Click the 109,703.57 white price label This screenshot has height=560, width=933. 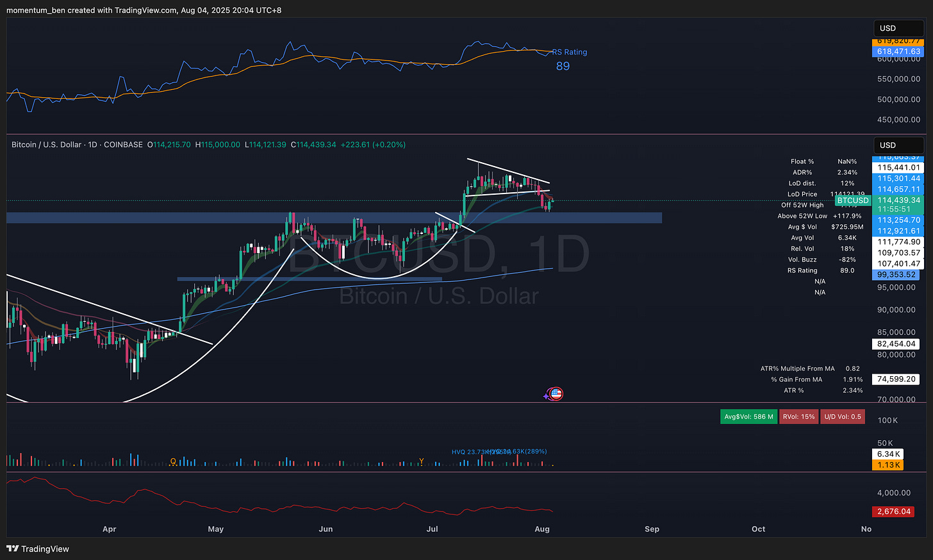coord(898,252)
